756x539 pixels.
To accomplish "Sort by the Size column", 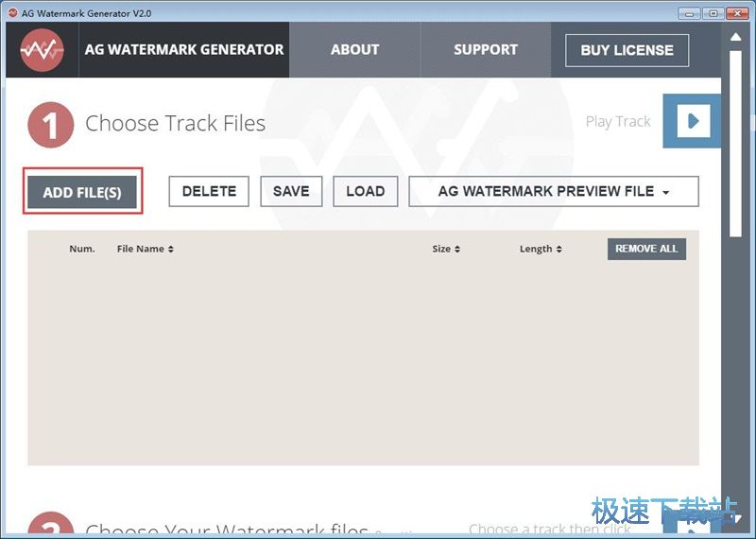I will pyautogui.click(x=446, y=249).
